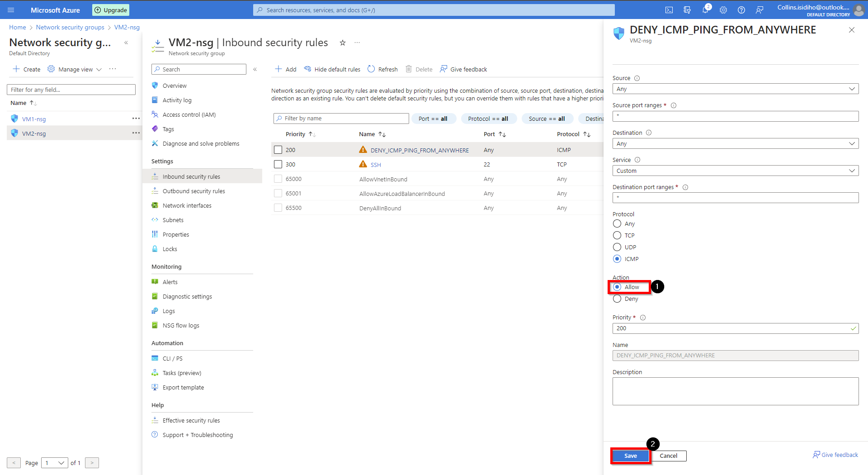
Task: Open portal settings gear
Action: (x=723, y=10)
